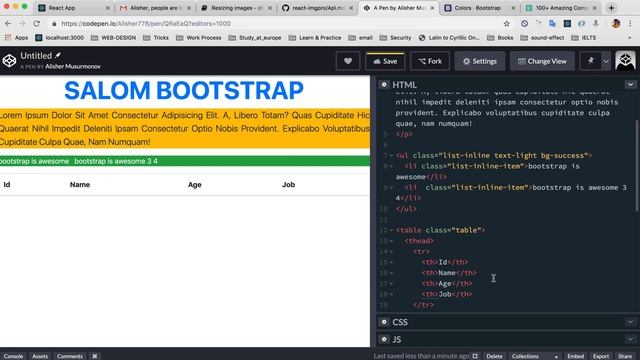This screenshot has width=640, height=360.
Task: Open Learn & Practice bookmarks folder
Action: coord(315,38)
